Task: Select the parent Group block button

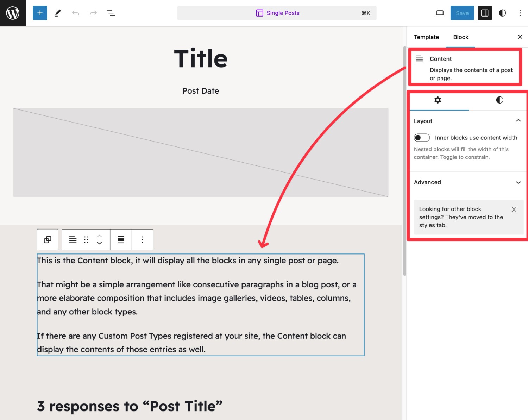Action: pyautogui.click(x=48, y=240)
